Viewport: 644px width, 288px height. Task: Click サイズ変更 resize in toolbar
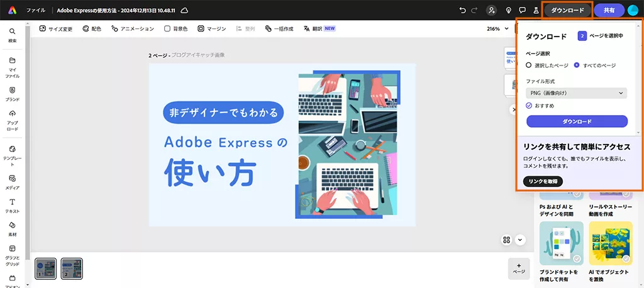(x=56, y=29)
